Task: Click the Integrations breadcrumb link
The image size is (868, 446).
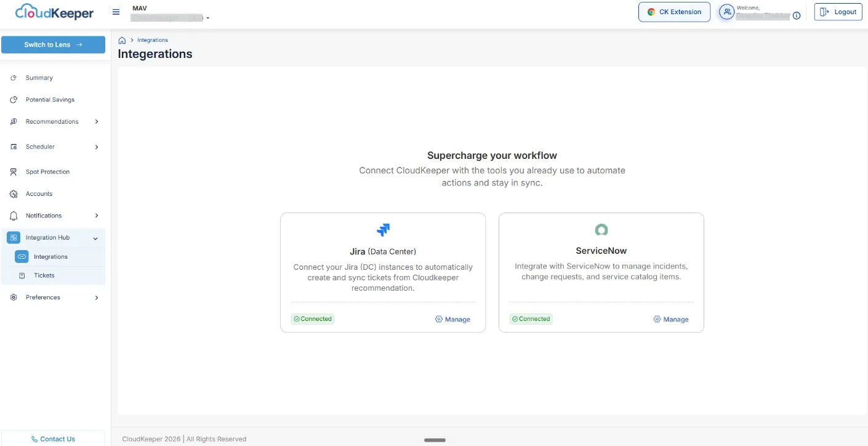Action: coord(153,40)
